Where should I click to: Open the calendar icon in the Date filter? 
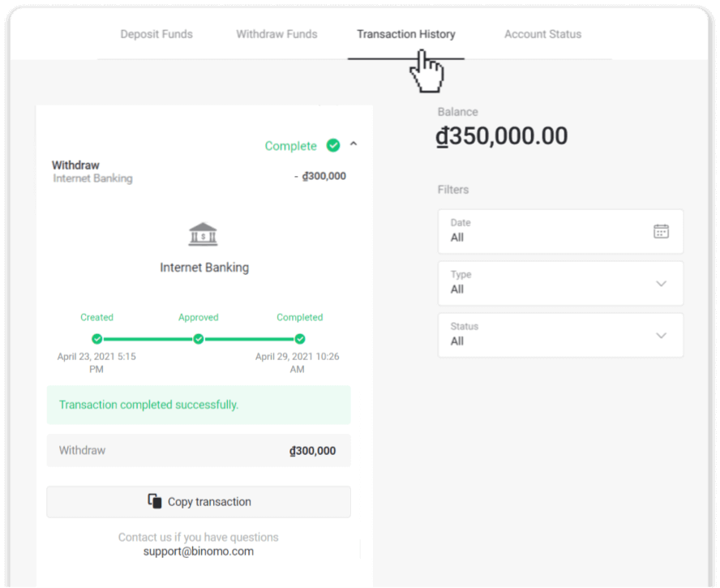point(662,231)
